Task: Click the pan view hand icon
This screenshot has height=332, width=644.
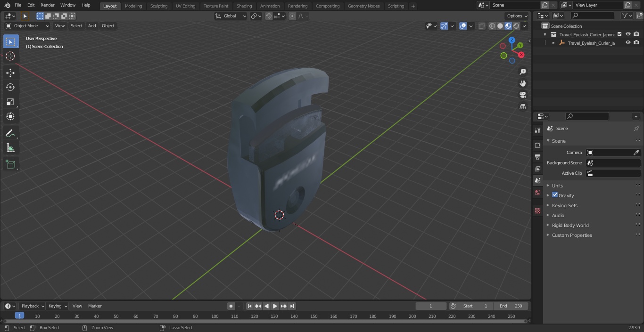Action: 522,83
